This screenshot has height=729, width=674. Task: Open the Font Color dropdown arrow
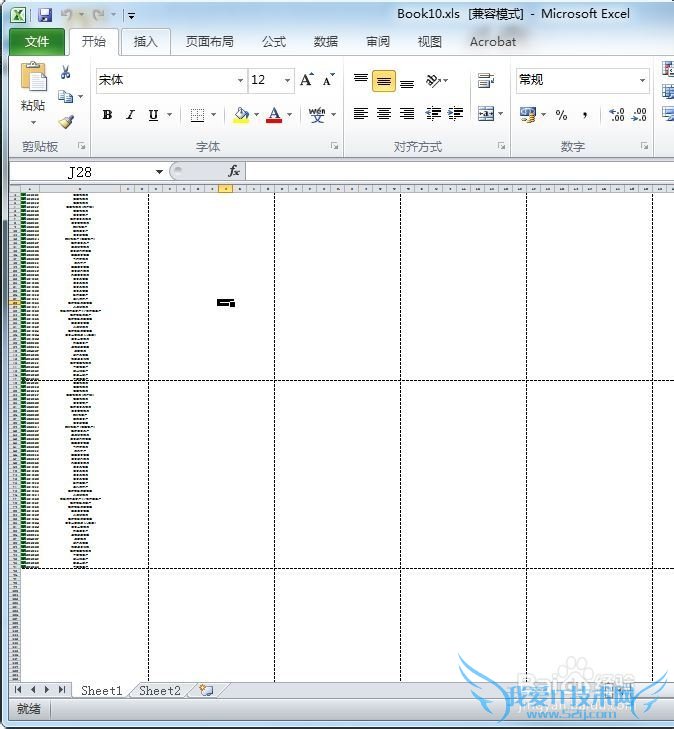click(x=290, y=114)
